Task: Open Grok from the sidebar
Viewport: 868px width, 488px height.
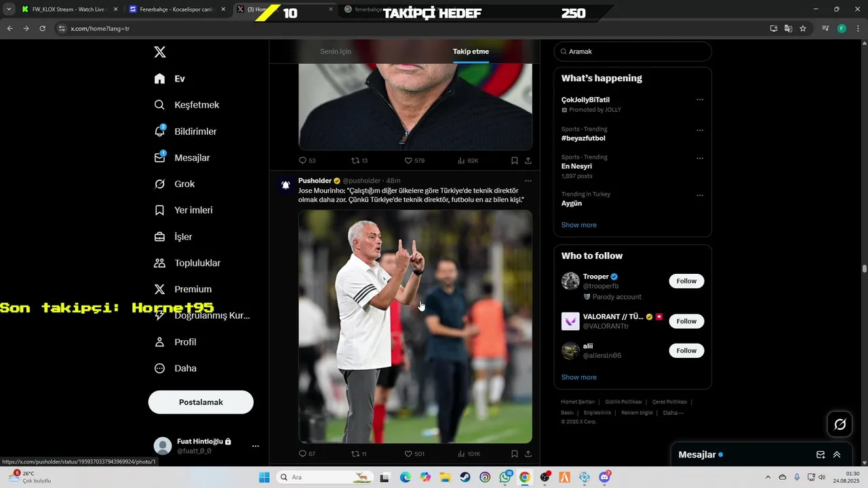Action: [x=174, y=184]
